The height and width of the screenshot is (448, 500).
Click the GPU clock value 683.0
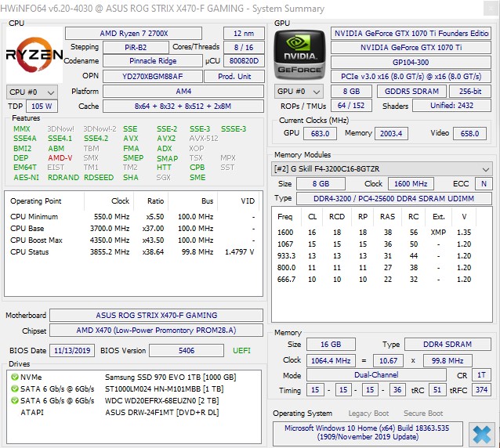tap(320, 133)
